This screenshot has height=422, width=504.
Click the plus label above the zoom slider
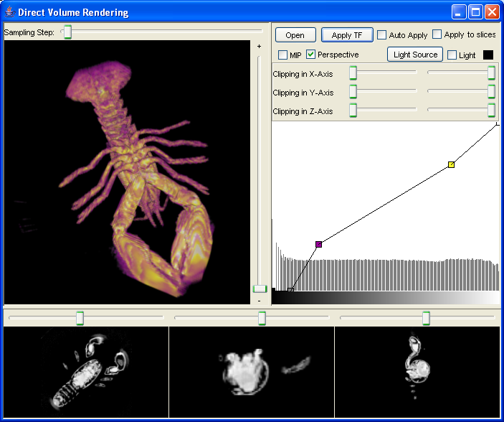click(259, 47)
